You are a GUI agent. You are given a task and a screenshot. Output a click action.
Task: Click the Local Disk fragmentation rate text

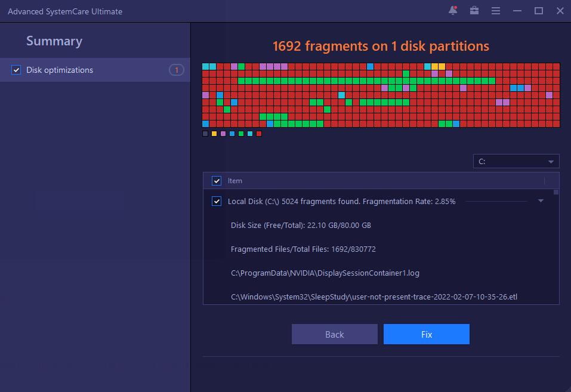tap(341, 201)
